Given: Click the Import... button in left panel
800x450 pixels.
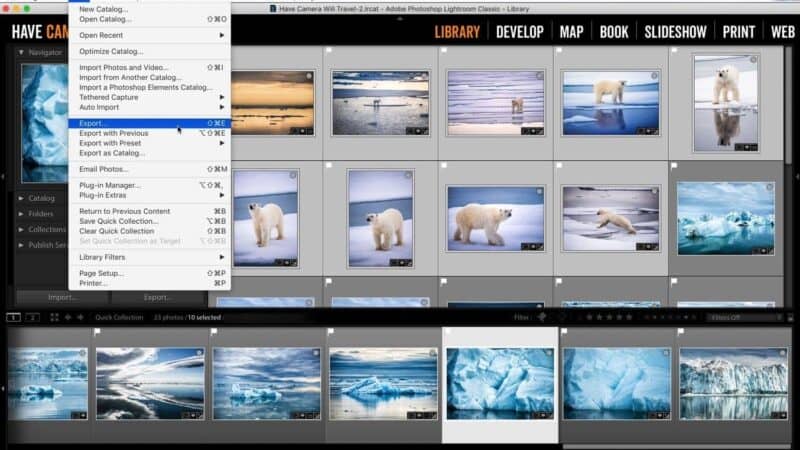Looking at the screenshot, I should click(63, 297).
